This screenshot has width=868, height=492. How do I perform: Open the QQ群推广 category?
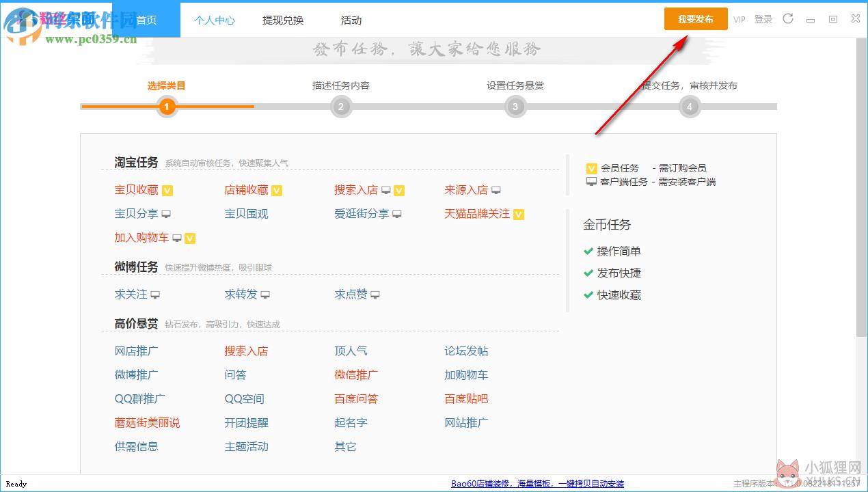tap(139, 399)
